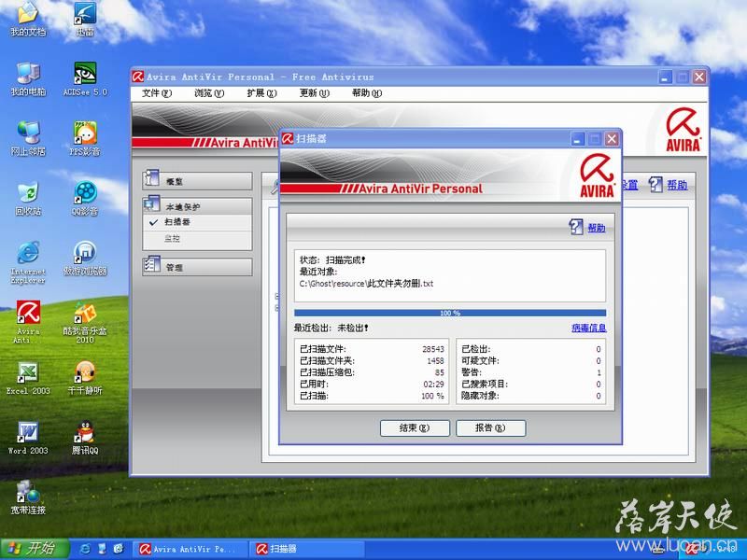
Task: Open the 帮助(H) menu in the menu bar
Action: point(367,92)
